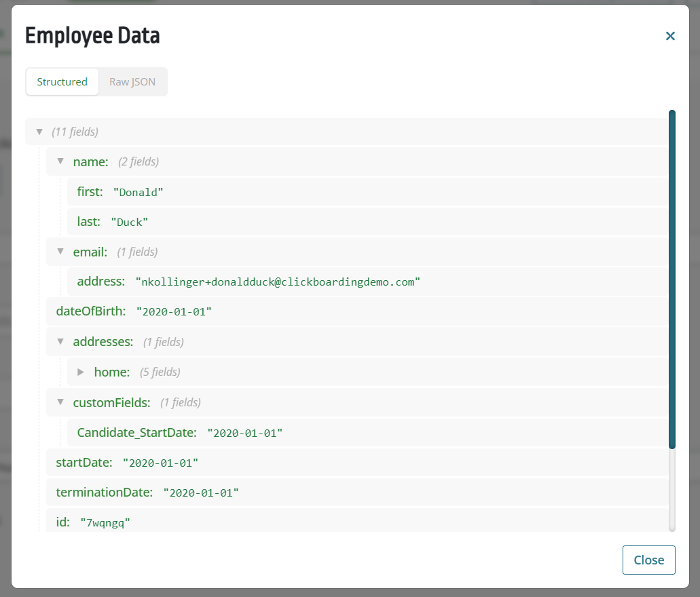Click the Employee Data heading

tap(92, 36)
